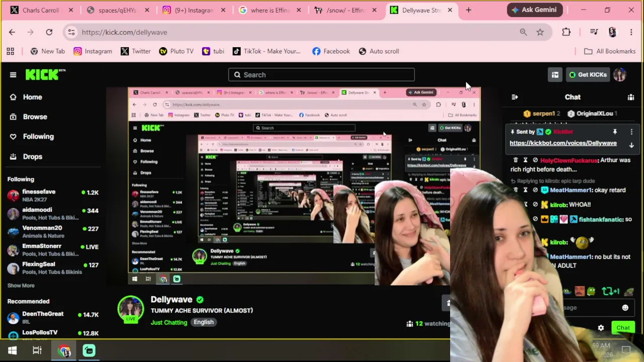Switch to the "where is Effin" Google tab
Viewport: 644px width, 362px height.
click(270, 10)
